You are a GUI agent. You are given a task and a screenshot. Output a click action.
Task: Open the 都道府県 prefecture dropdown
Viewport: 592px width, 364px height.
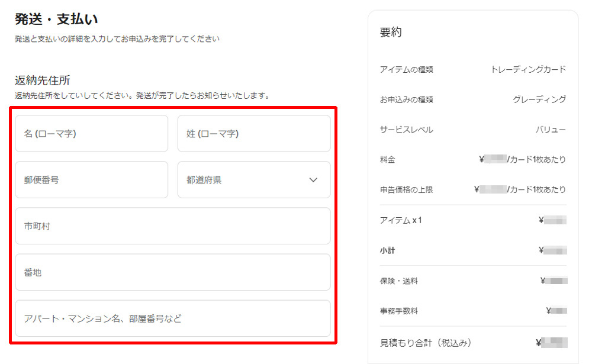(x=254, y=180)
